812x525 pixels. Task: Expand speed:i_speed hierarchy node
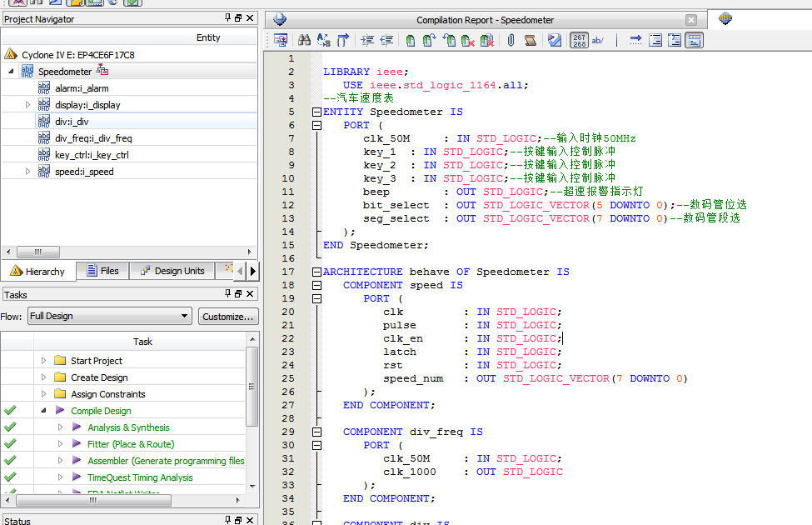point(28,171)
